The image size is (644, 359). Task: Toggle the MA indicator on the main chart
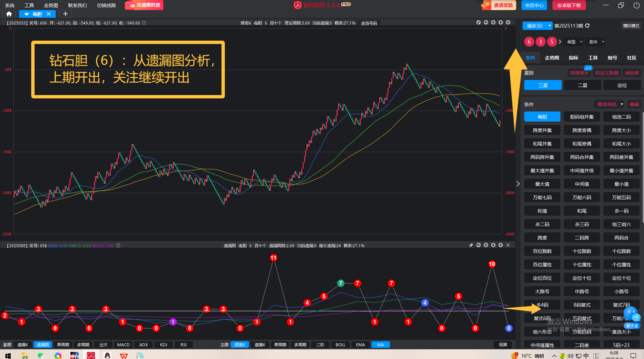pos(381,345)
